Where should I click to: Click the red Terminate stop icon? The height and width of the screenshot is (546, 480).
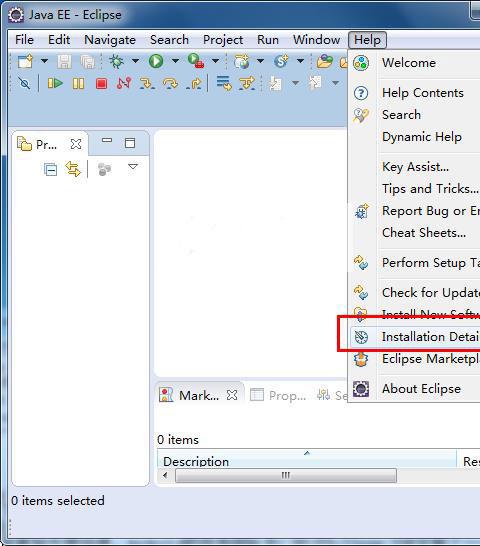[x=101, y=84]
